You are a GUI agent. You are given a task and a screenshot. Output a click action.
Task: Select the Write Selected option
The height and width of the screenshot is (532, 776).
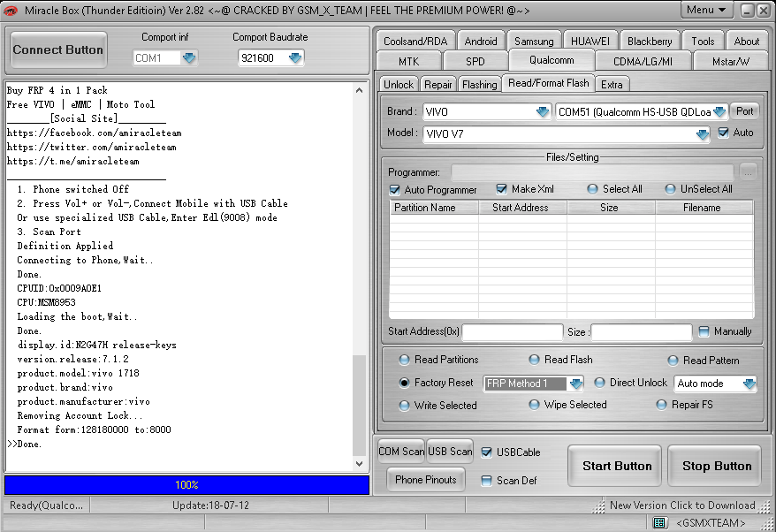pos(404,406)
